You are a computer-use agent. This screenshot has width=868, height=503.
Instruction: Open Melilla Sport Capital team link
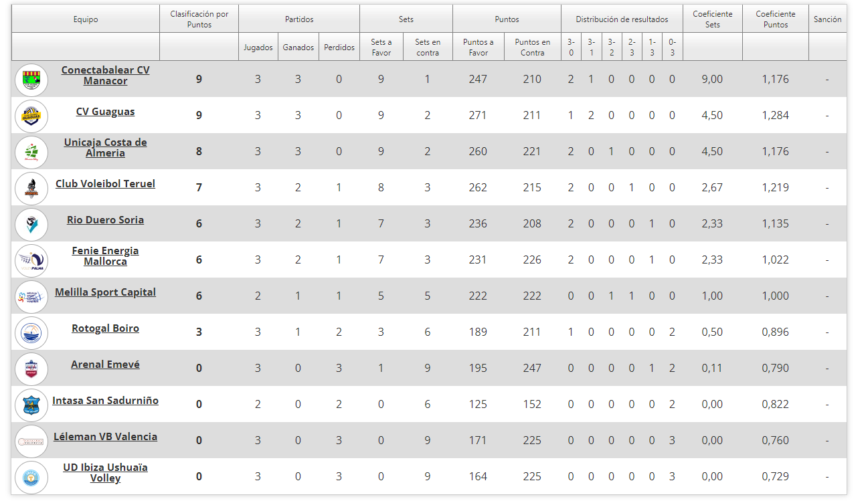pyautogui.click(x=106, y=292)
